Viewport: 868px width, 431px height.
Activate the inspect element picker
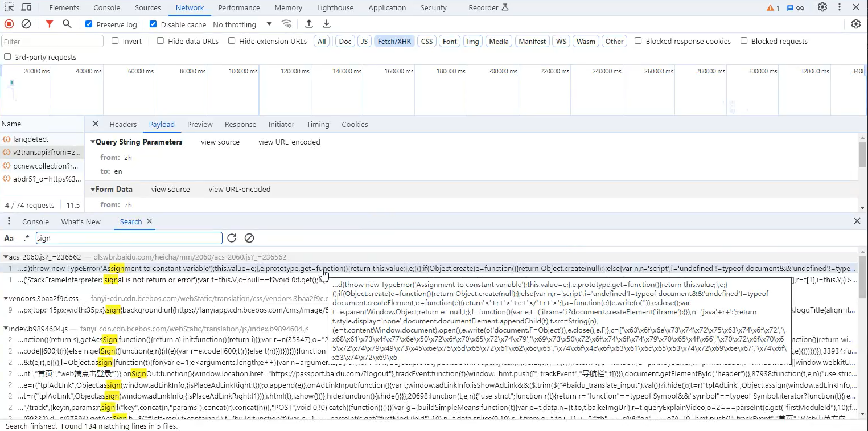(x=9, y=7)
